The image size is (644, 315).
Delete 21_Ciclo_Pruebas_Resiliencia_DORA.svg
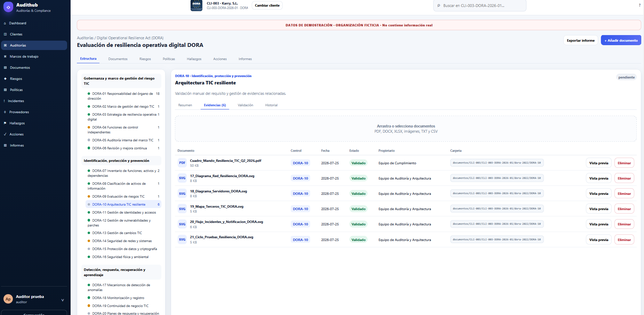624,240
